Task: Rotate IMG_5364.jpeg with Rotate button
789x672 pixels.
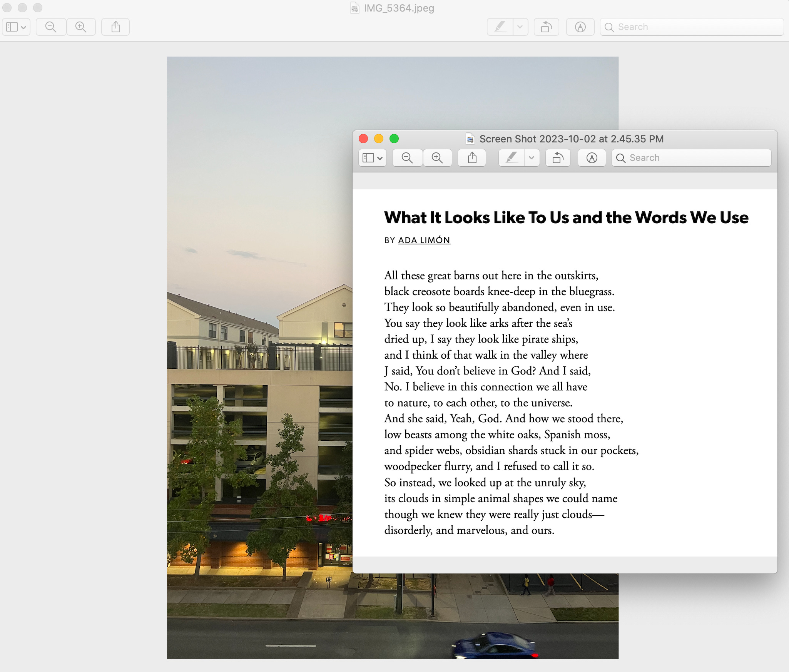Action: coord(546,27)
